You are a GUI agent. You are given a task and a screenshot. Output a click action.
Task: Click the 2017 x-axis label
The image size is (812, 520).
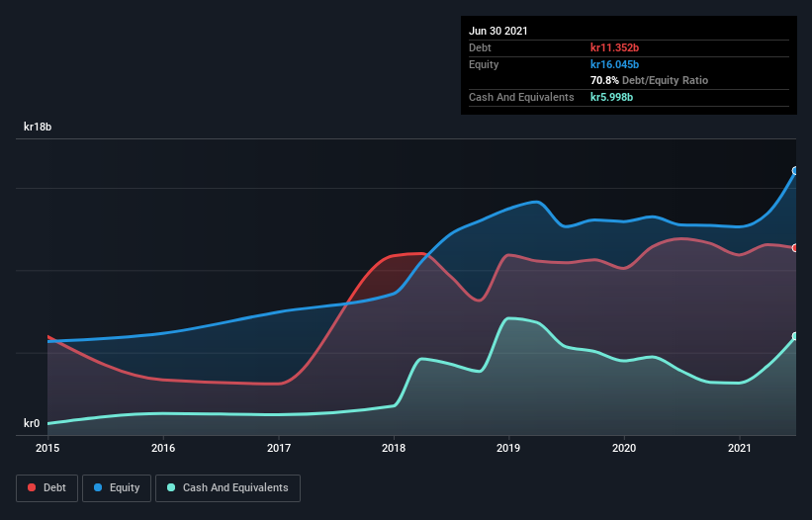(x=279, y=448)
